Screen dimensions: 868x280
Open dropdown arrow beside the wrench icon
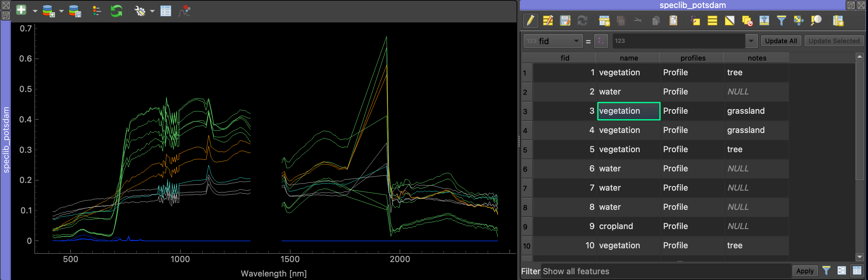152,11
